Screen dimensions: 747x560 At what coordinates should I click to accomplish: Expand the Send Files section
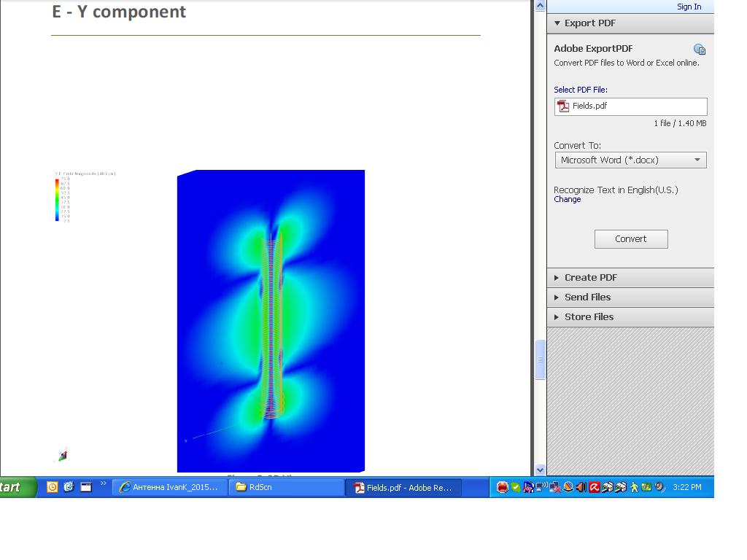pos(630,297)
